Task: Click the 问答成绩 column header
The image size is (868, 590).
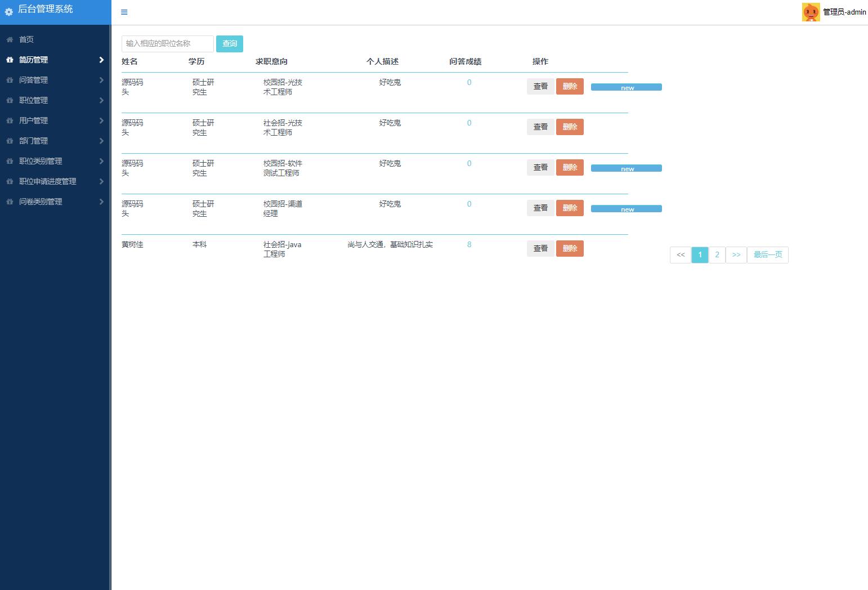Action: point(466,61)
